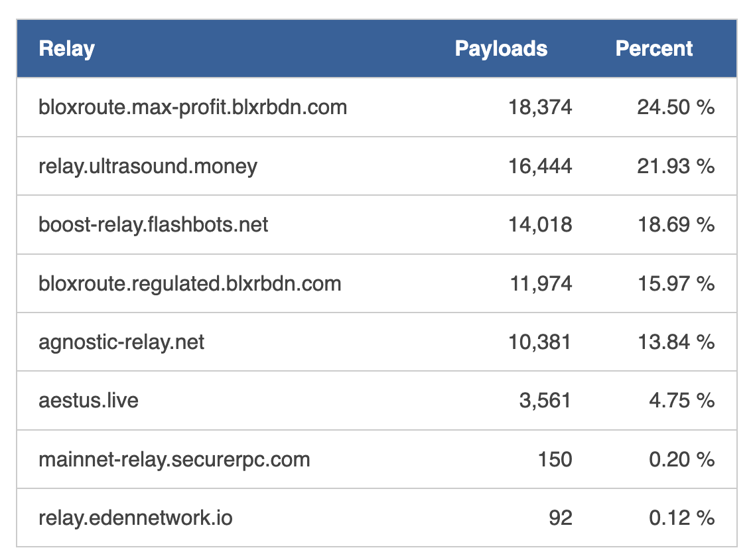Click mainnet-relay.securerpc.com relay name
Viewport: 755px width, 560px height.
(x=174, y=459)
